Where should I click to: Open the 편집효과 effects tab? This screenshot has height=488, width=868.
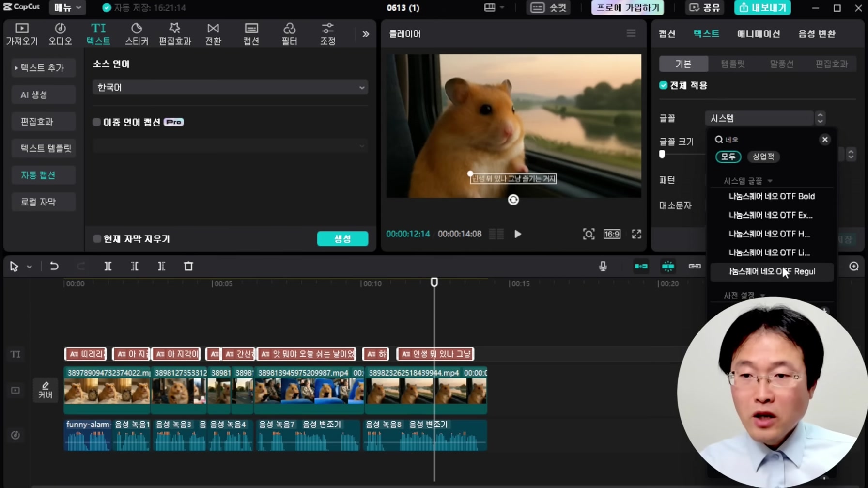pyautogui.click(x=175, y=34)
